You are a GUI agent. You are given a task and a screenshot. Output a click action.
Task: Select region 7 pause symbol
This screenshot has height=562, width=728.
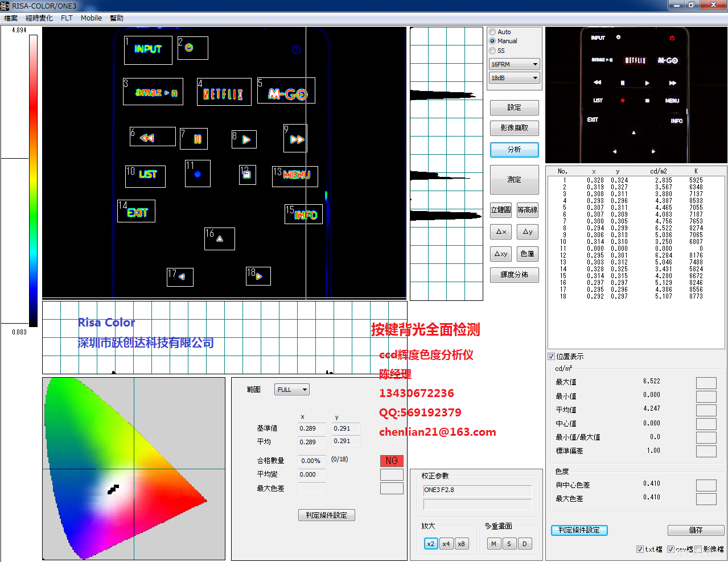tap(194, 139)
